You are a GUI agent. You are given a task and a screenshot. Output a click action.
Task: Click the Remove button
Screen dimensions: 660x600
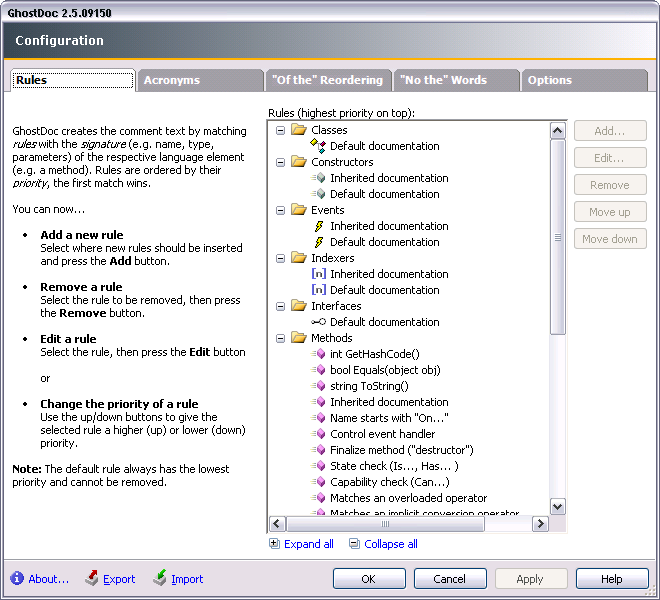[610, 185]
